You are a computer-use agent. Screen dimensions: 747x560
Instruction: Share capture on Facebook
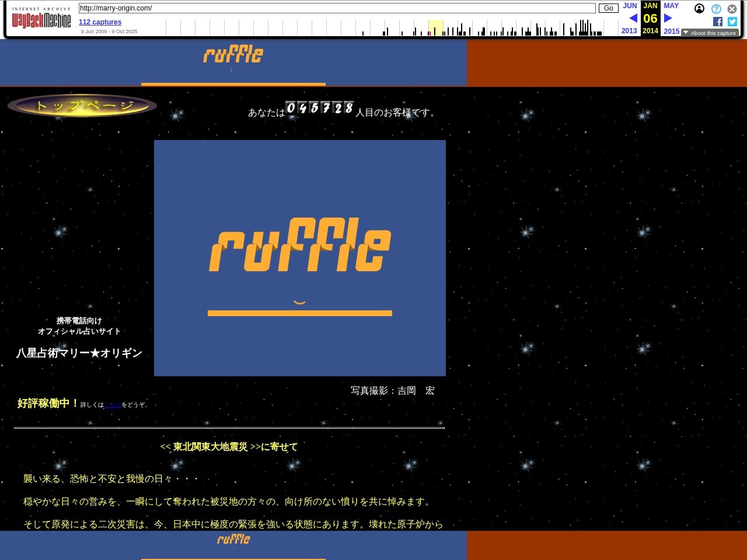tap(718, 22)
